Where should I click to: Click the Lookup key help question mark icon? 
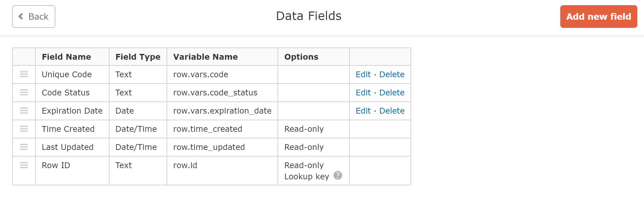pyautogui.click(x=338, y=175)
